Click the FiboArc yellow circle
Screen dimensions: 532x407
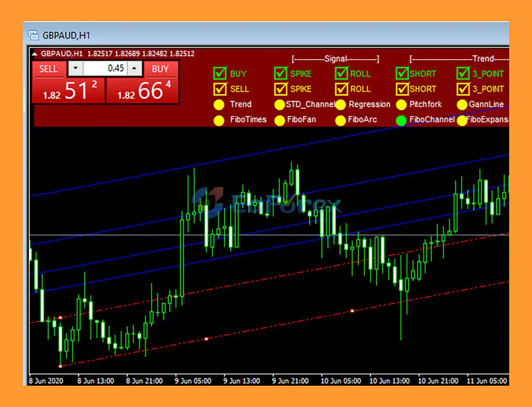340,120
